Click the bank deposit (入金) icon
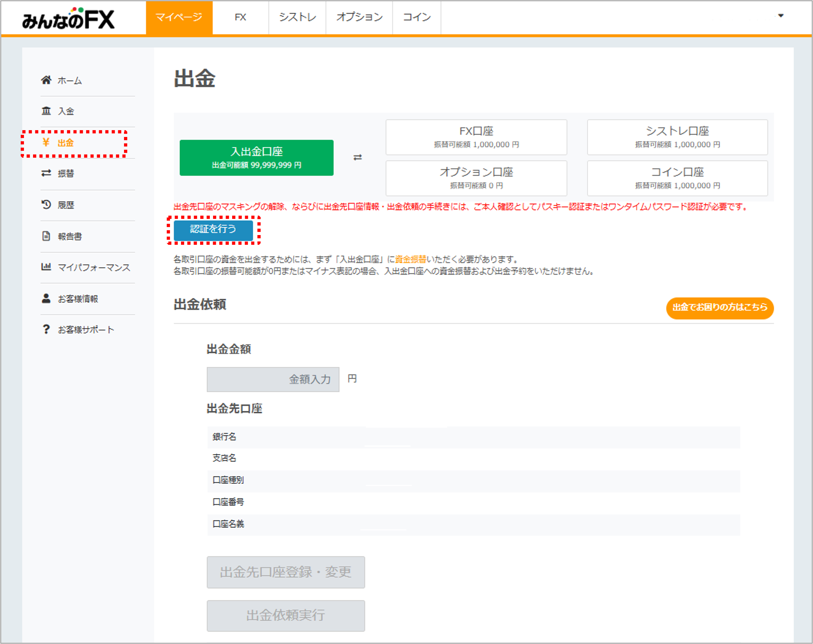 point(46,111)
